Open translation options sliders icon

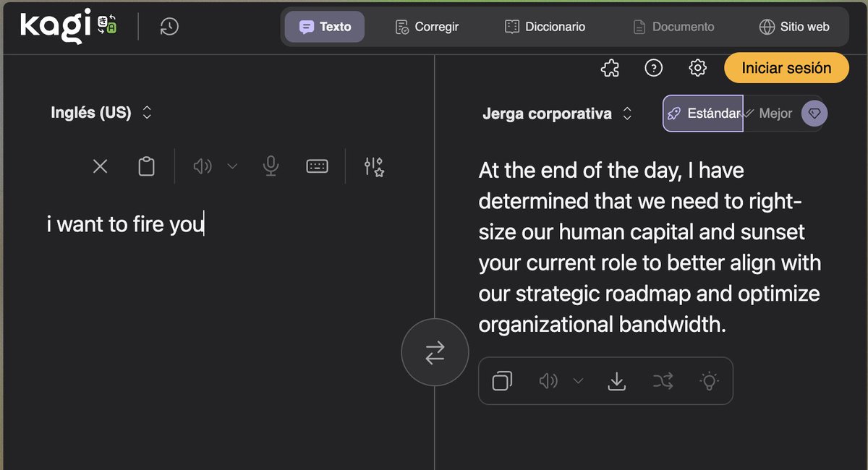pyautogui.click(x=374, y=166)
